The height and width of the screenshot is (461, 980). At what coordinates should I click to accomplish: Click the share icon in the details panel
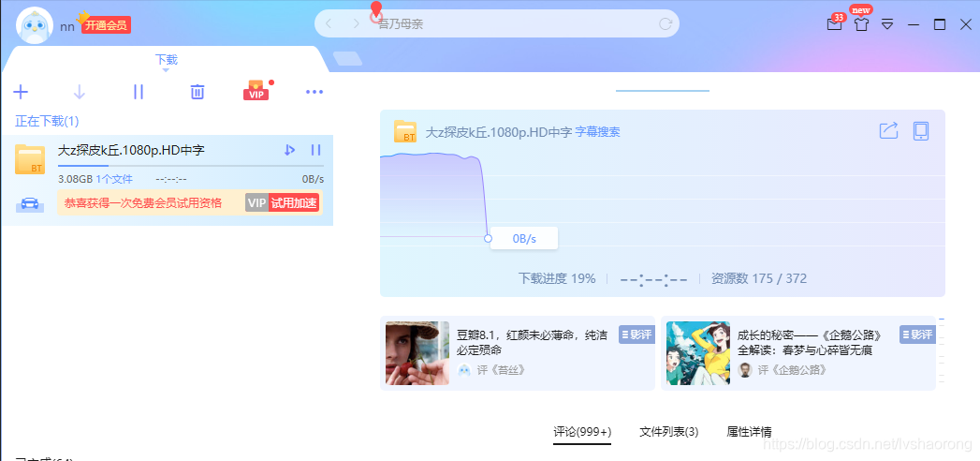pyautogui.click(x=888, y=131)
